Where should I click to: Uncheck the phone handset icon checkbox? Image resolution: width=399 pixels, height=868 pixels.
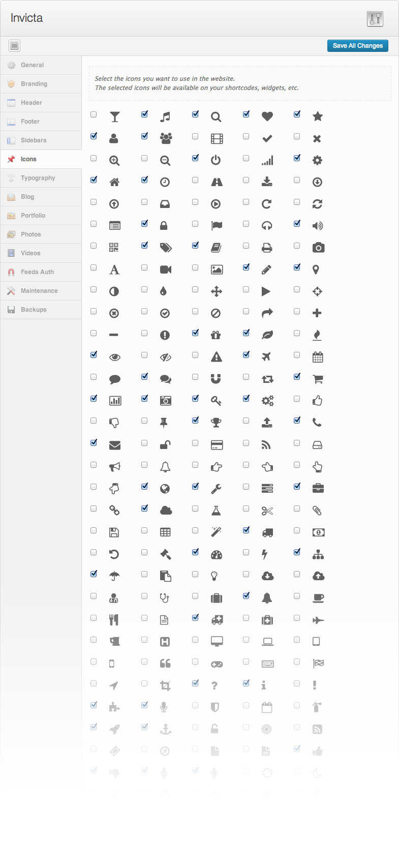297,421
